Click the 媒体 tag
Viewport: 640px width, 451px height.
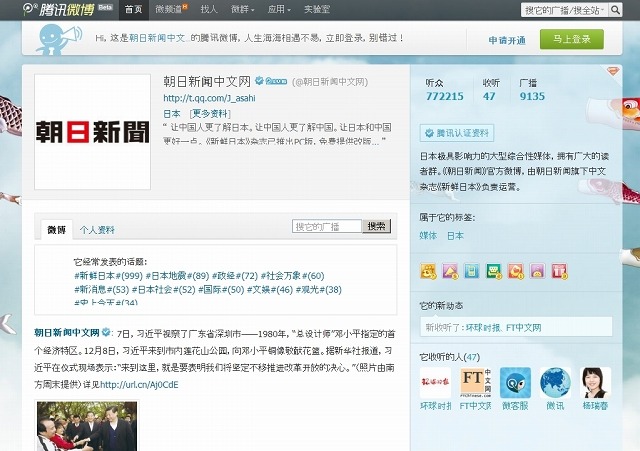point(428,235)
